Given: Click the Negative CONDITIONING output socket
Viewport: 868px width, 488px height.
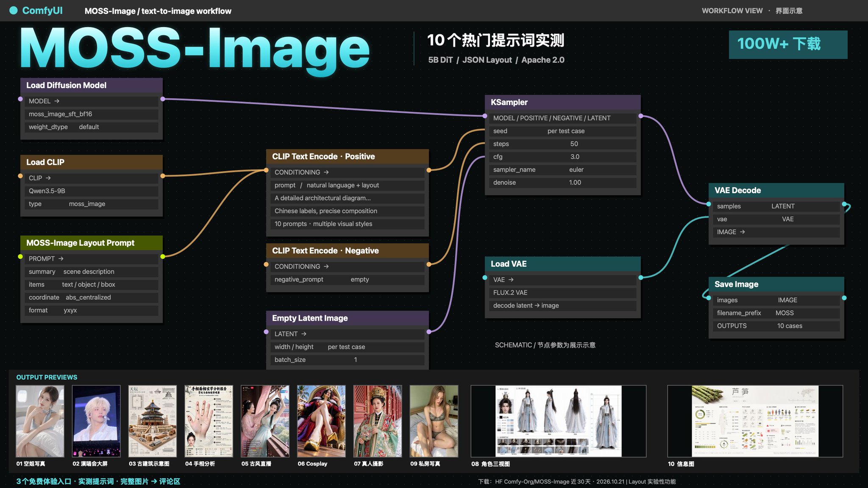Looking at the screenshot, I should (429, 264).
